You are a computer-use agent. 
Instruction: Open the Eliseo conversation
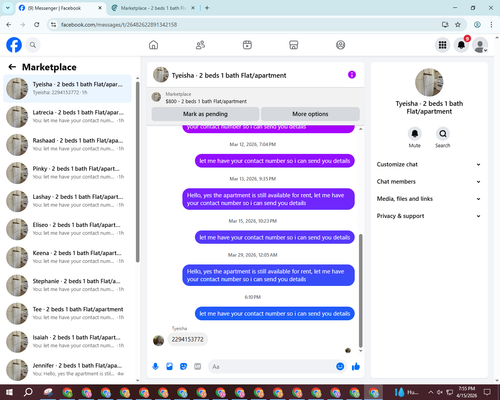click(68, 229)
